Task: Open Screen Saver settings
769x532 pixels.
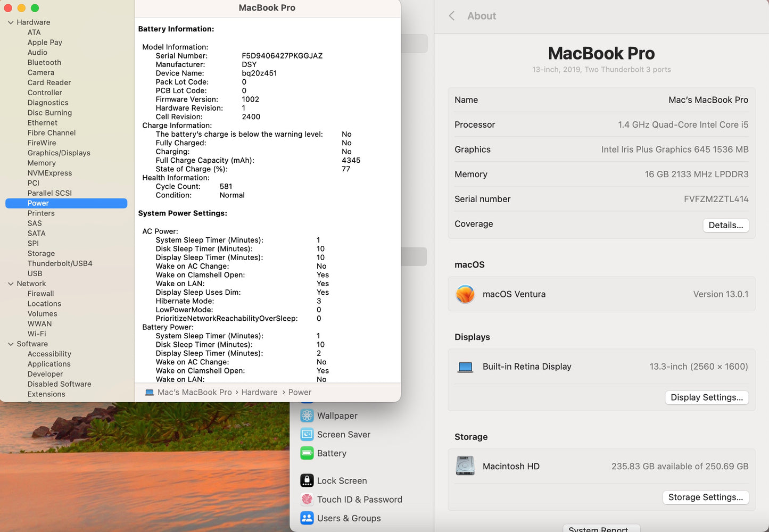Action: [x=343, y=434]
